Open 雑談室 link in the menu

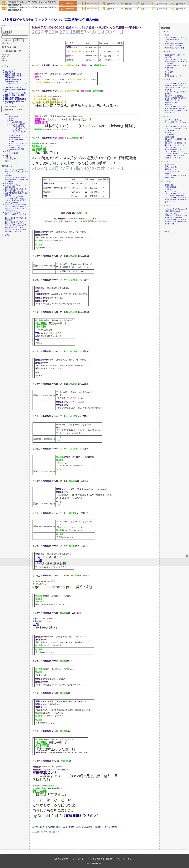[11, 119]
